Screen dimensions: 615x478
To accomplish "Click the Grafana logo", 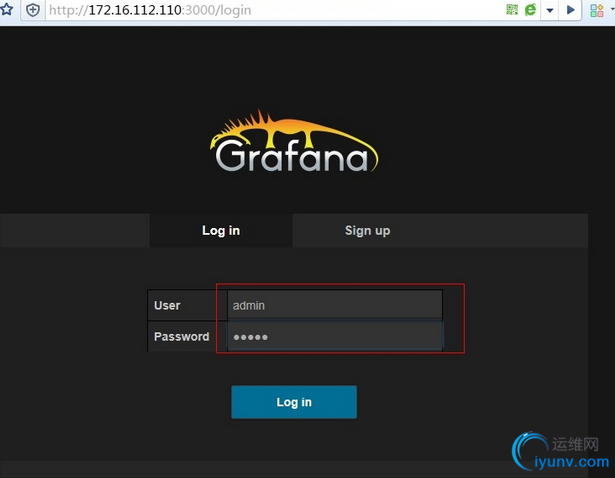I will click(294, 142).
